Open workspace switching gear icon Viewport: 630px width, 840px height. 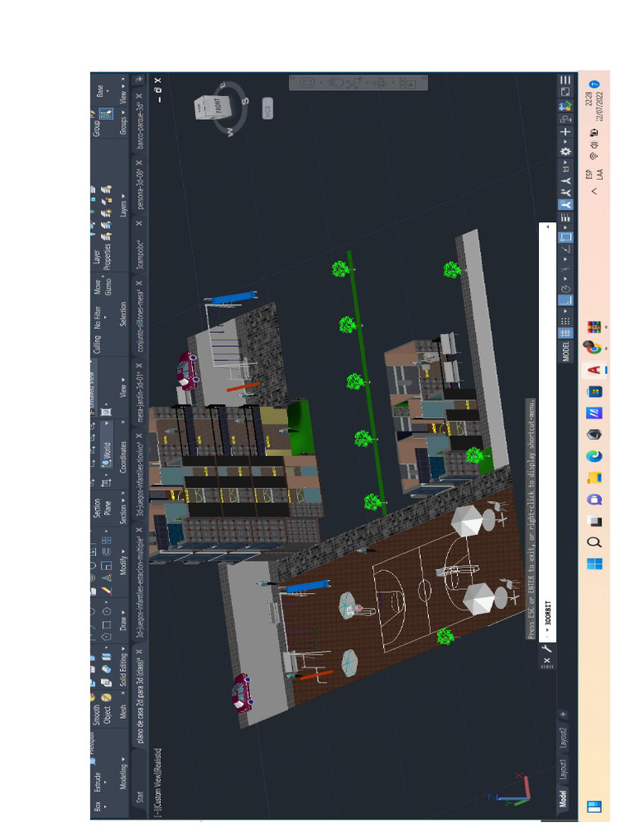click(566, 152)
